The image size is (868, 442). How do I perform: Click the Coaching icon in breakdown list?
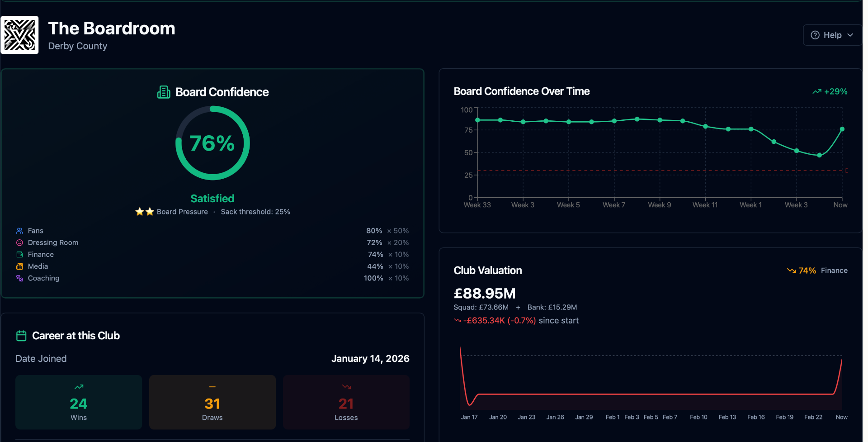pos(19,278)
